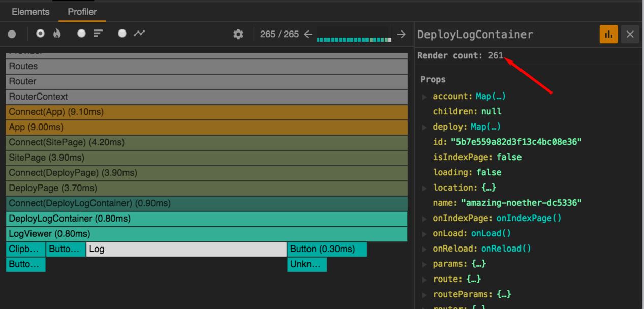Enable the flamegraph view radio button
This screenshot has width=644, height=309.
[x=40, y=34]
